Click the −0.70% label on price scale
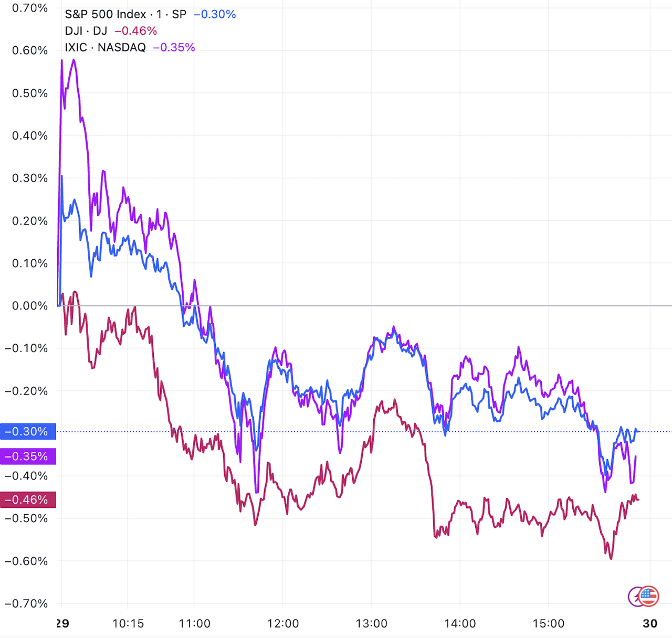 point(26,603)
